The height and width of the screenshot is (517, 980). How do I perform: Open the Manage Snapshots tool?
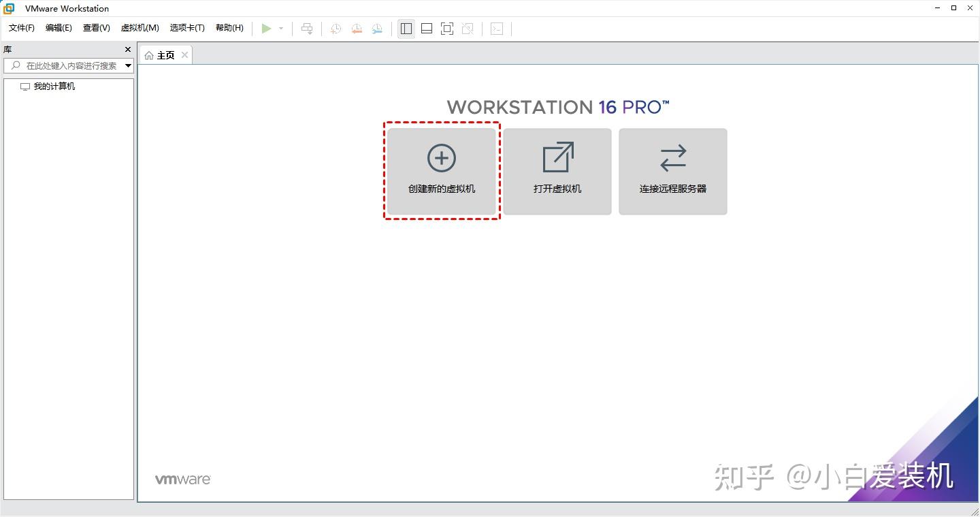(x=376, y=29)
